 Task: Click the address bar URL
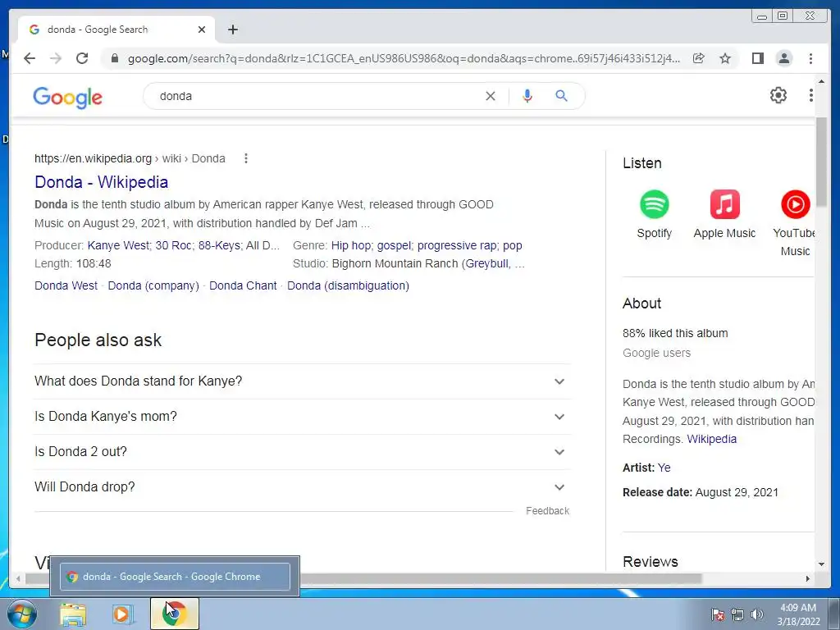tap(404, 58)
